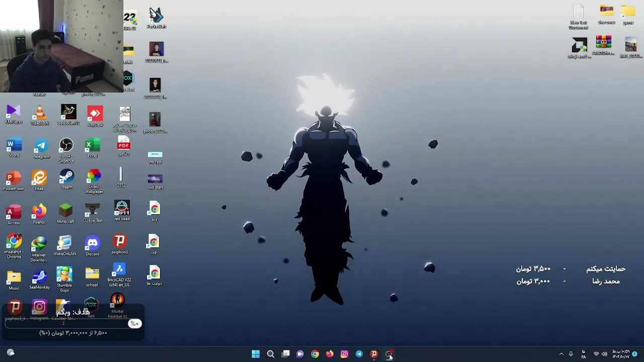Open the Word desktop shortcut

coord(14,148)
